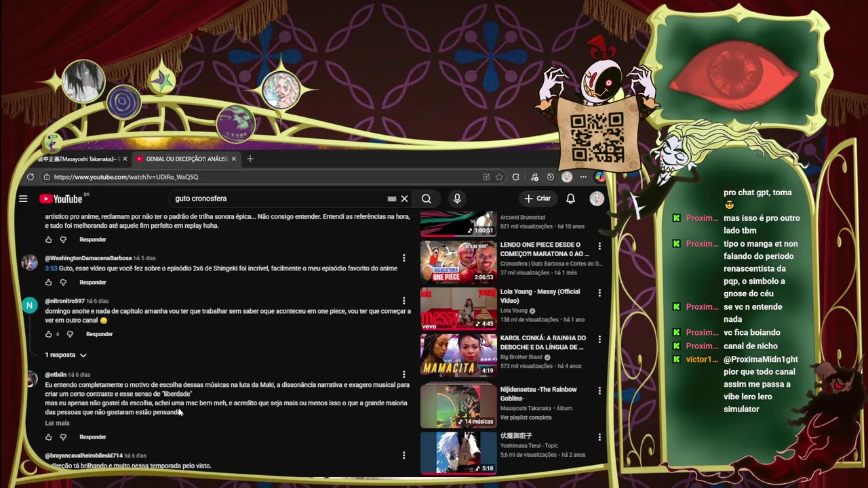This screenshot has height=488, width=868.
Task: Run search with the magnifier button
Action: point(426,199)
